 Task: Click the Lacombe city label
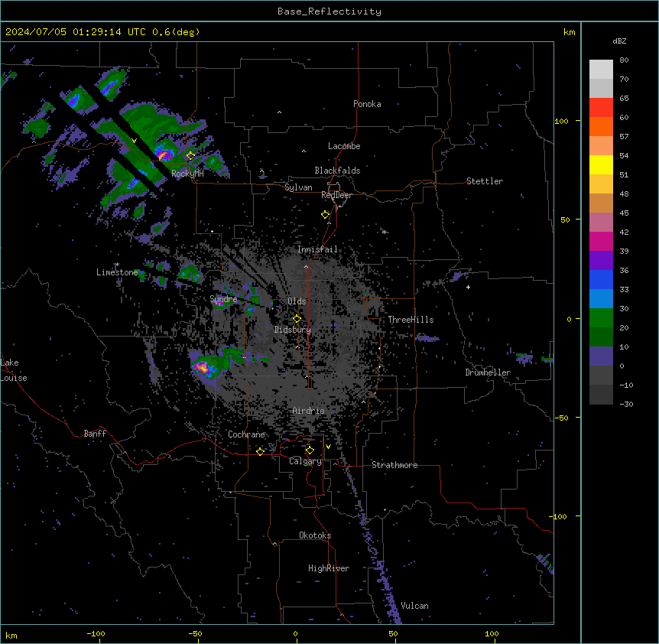[x=344, y=146]
